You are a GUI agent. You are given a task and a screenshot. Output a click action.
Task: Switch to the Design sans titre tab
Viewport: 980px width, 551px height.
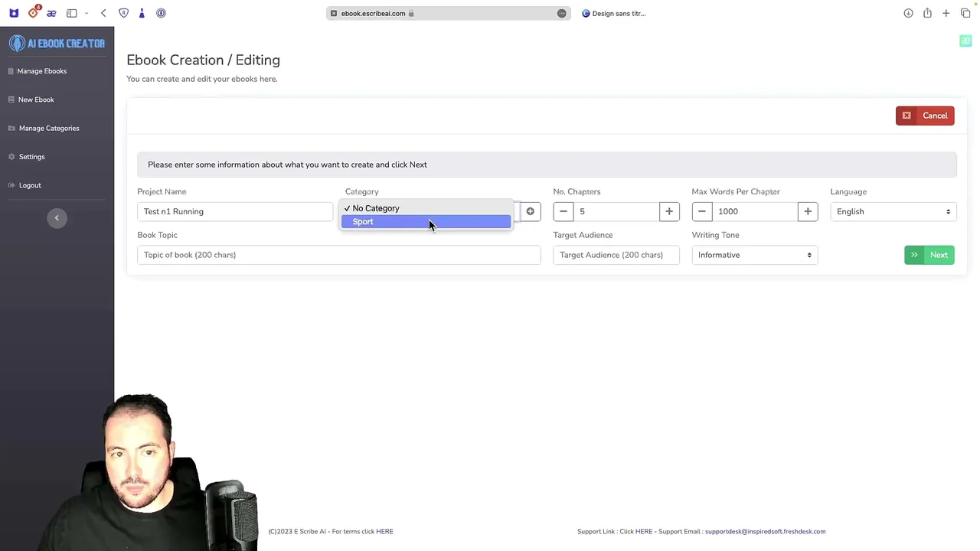(614, 13)
